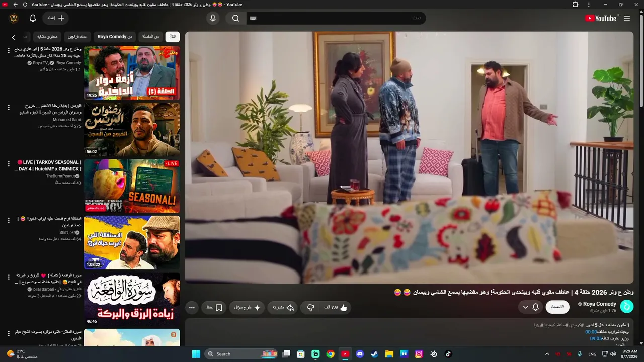Open the browser three-dot menu
The width and height of the screenshot is (644, 362).
point(589,5)
